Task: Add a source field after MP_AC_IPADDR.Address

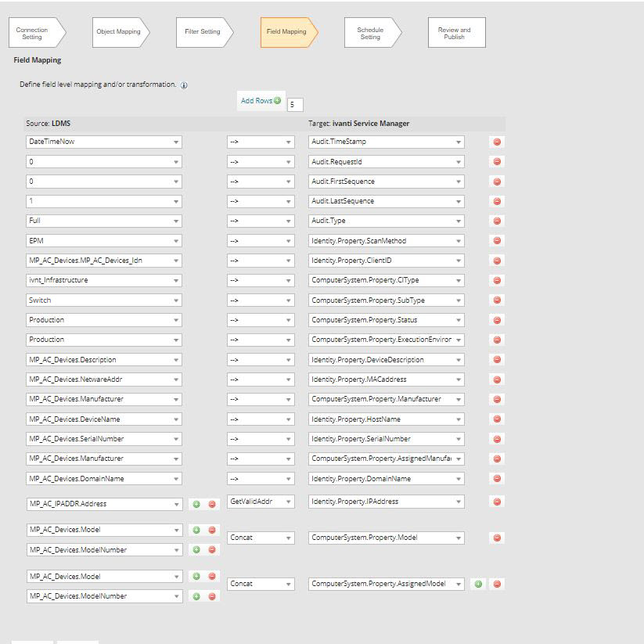Action: [x=196, y=504]
